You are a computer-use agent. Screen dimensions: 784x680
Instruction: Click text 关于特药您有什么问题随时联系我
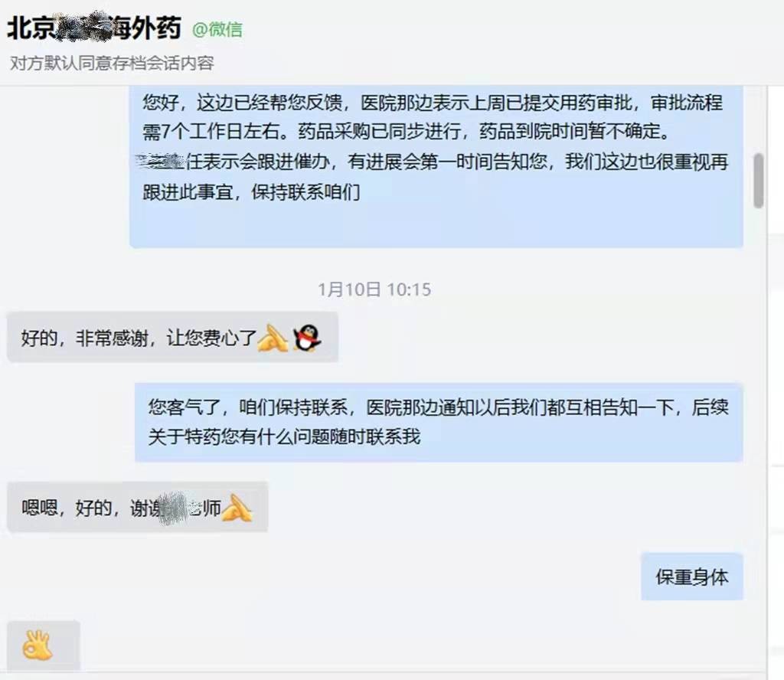[284, 436]
